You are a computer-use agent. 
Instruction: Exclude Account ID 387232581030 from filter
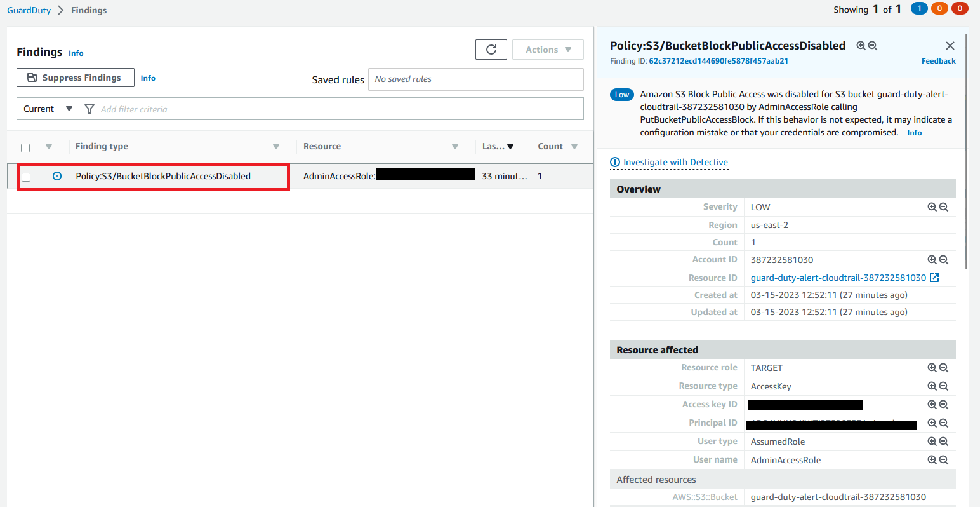944,260
